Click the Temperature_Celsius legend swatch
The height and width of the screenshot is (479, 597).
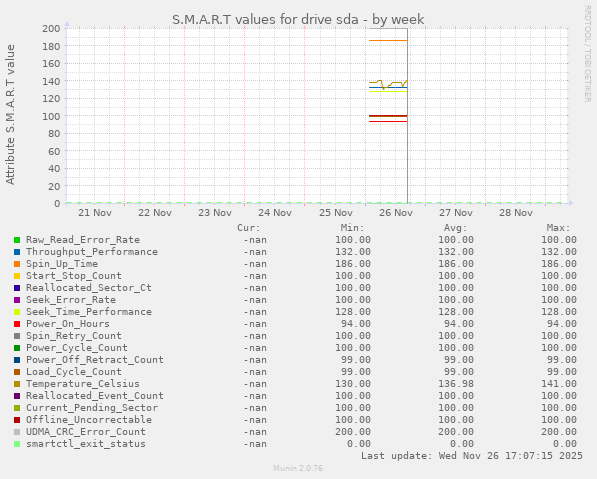(17, 384)
